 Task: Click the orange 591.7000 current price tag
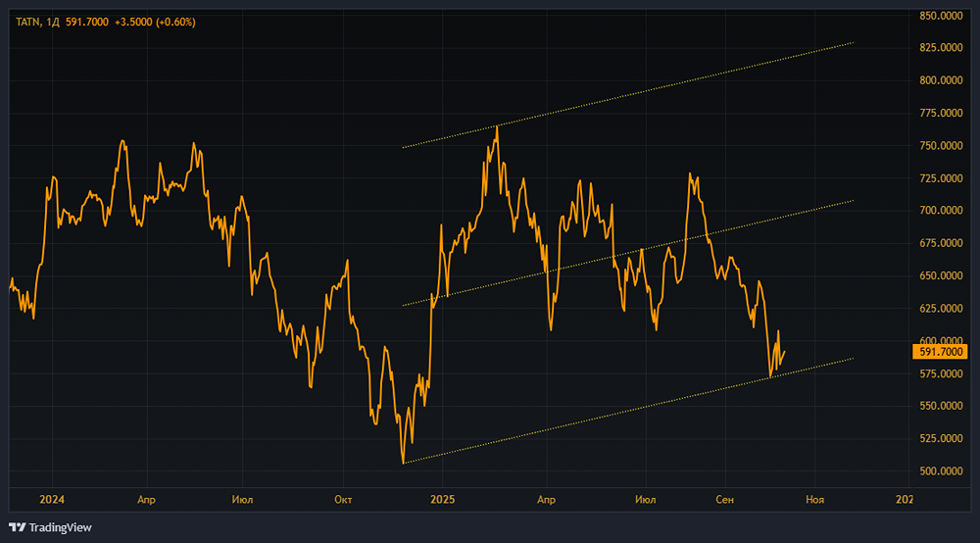click(942, 351)
